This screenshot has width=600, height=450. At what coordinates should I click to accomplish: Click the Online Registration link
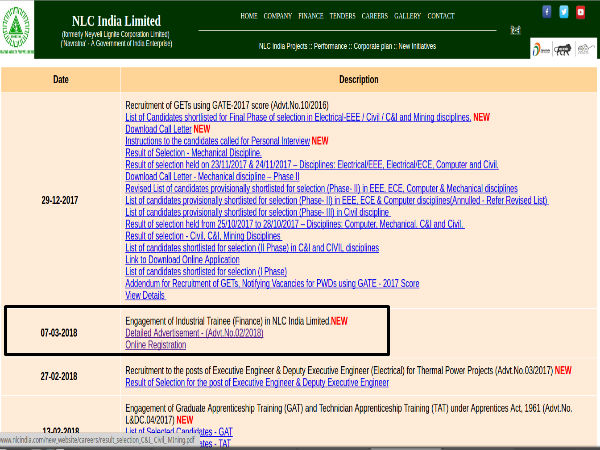(x=155, y=345)
